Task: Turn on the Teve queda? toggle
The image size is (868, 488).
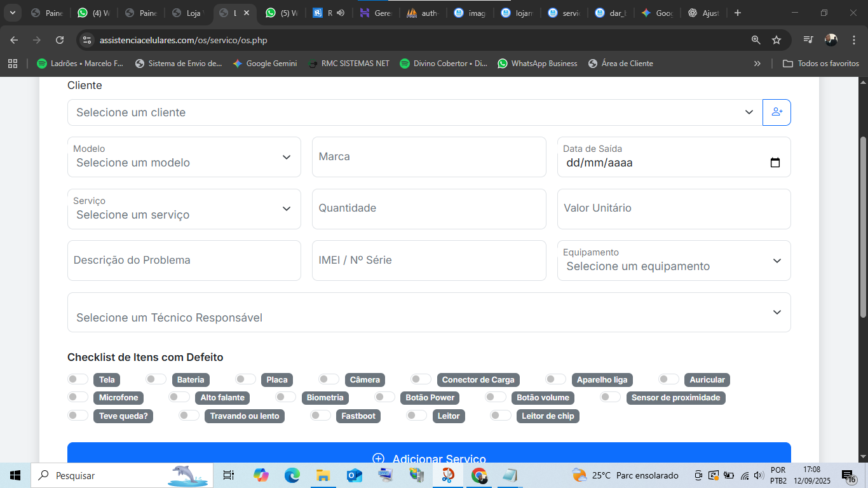Action: 78,416
